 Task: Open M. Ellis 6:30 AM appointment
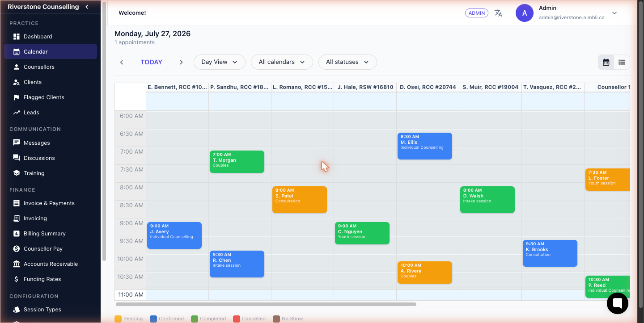425,146
